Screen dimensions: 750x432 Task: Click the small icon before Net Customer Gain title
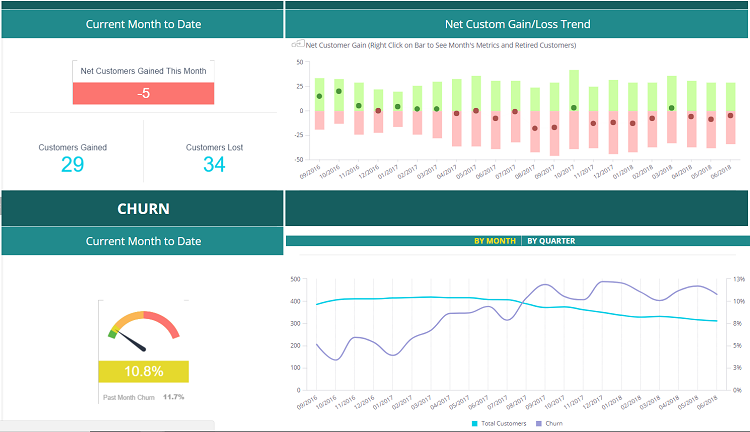(297, 44)
